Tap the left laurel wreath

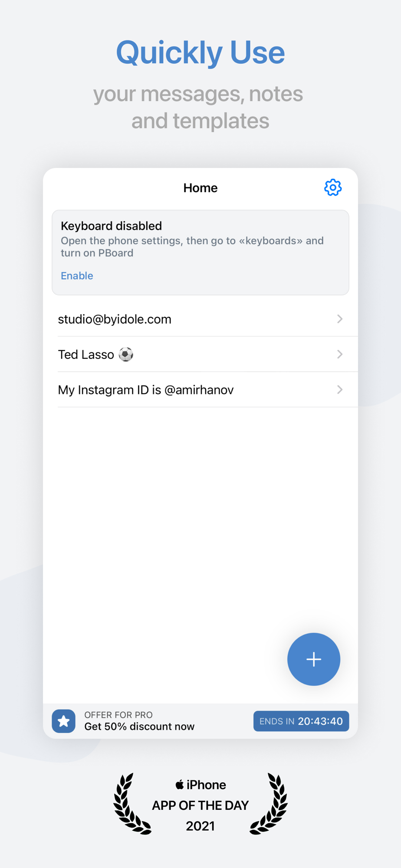tap(131, 804)
